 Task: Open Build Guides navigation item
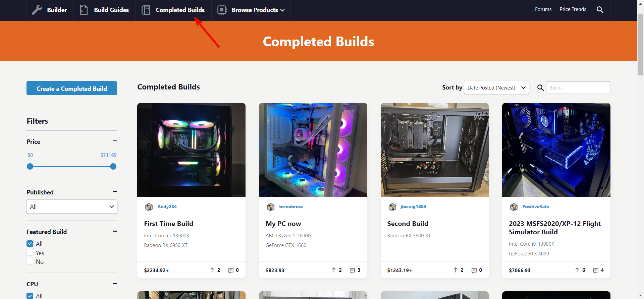click(x=105, y=10)
